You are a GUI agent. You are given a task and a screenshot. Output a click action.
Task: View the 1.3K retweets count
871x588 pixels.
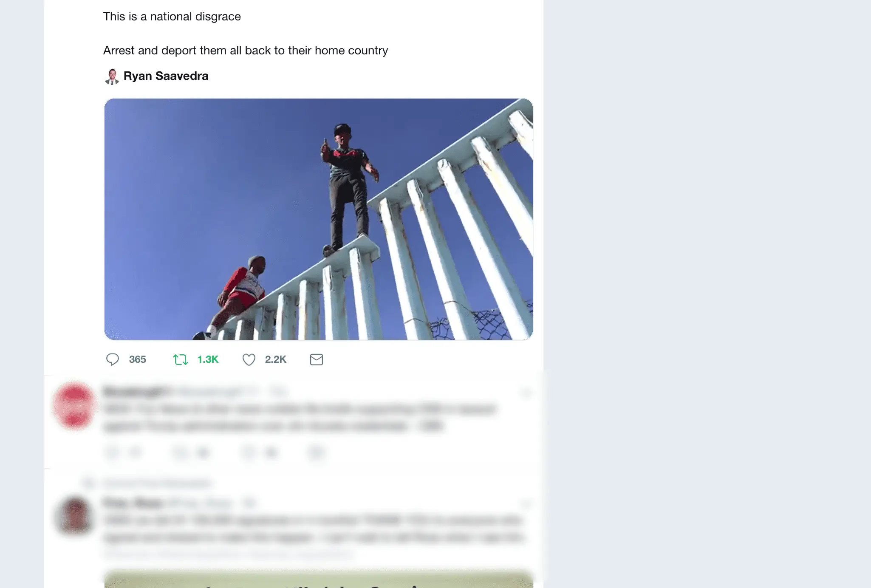point(208,359)
